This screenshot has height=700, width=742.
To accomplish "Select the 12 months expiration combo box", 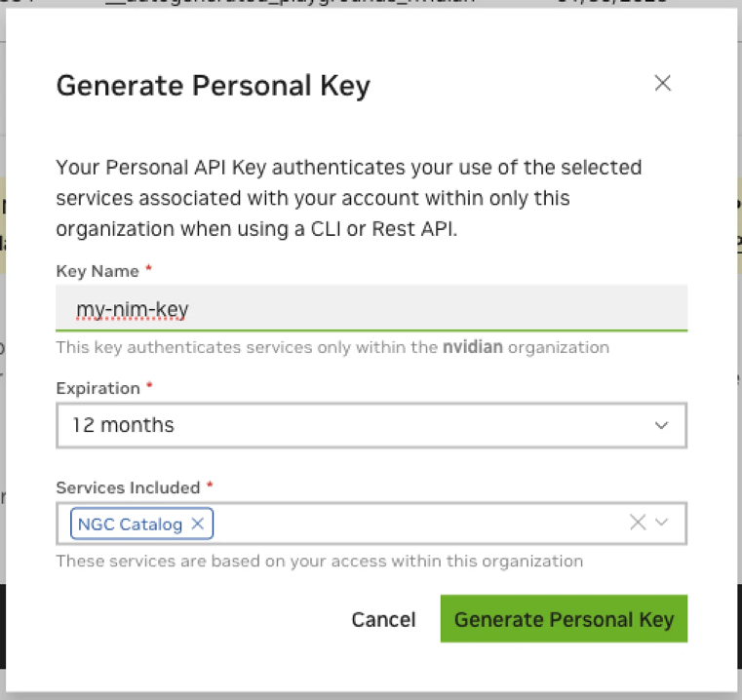I will click(x=371, y=425).
